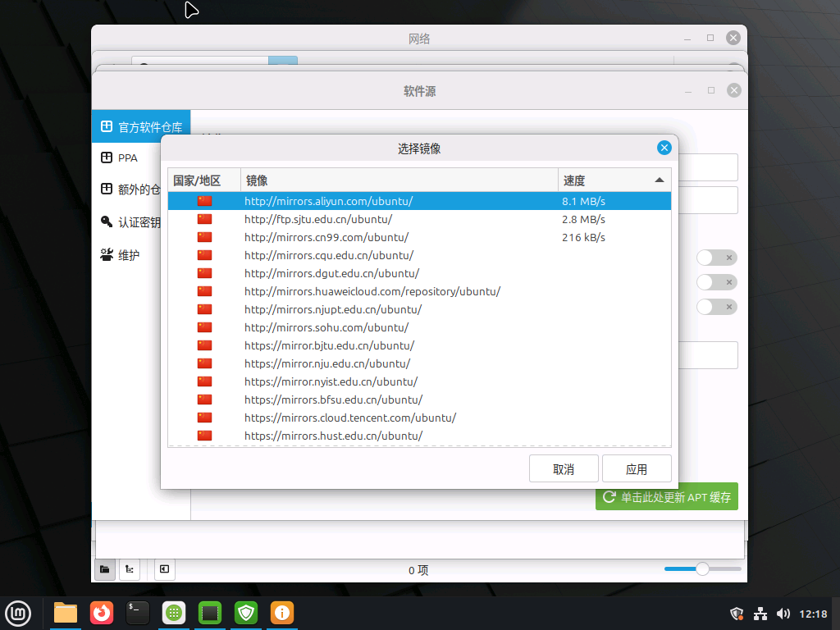Adjust the file manager zoom slider
The height and width of the screenshot is (630, 840).
[702, 569]
